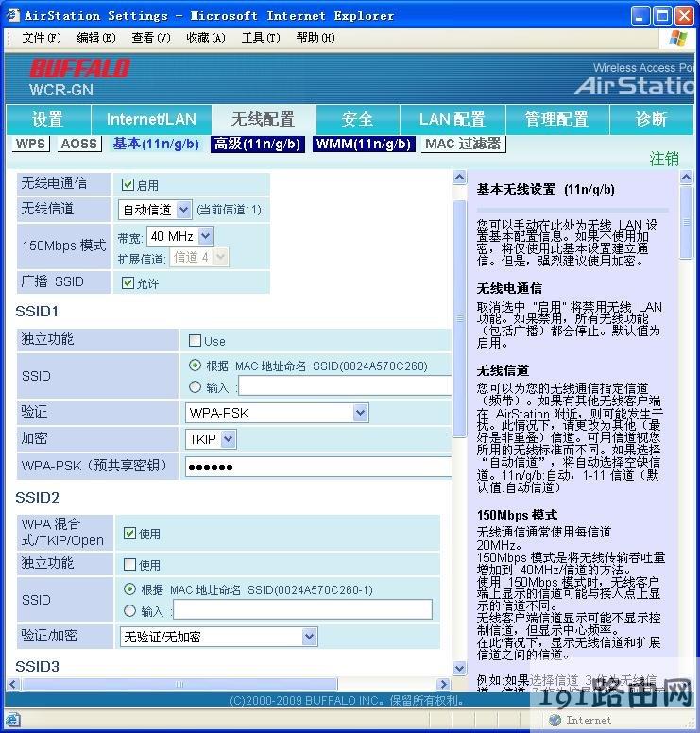The image size is (700, 733).
Task: Toggle the 无线电通信 启用 checkbox
Action: click(128, 184)
